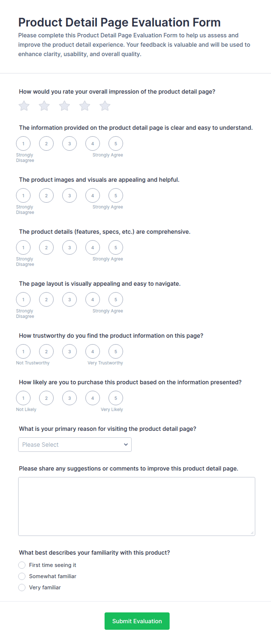Click the suggestions and comments text area

pos(137,506)
